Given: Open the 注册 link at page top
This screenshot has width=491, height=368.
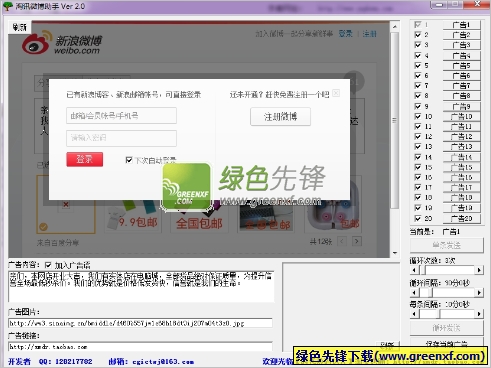Looking at the screenshot, I should tap(369, 33).
